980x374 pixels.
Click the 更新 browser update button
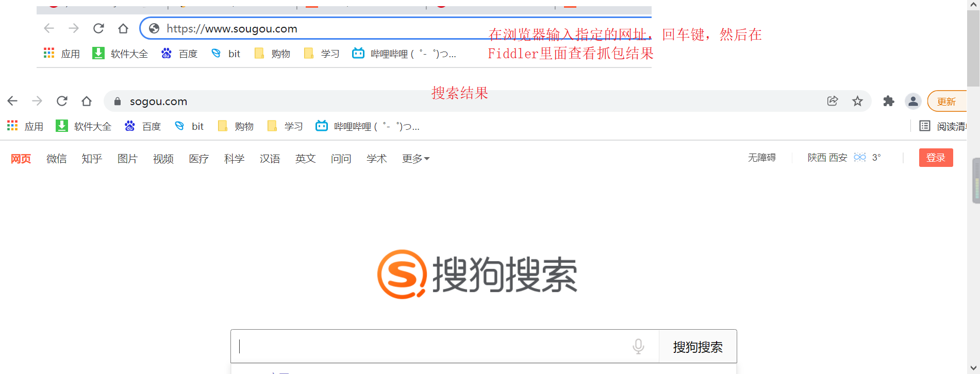click(x=946, y=101)
